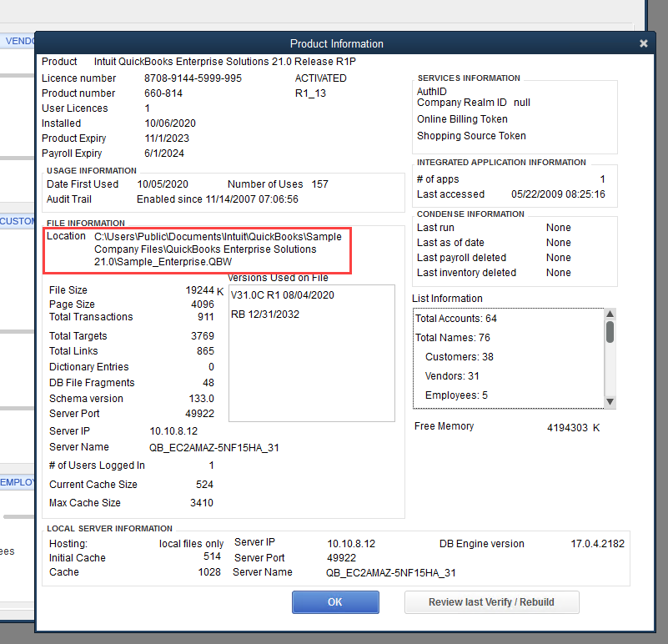Click DB Engine version 17.0.4.2182

tap(597, 544)
